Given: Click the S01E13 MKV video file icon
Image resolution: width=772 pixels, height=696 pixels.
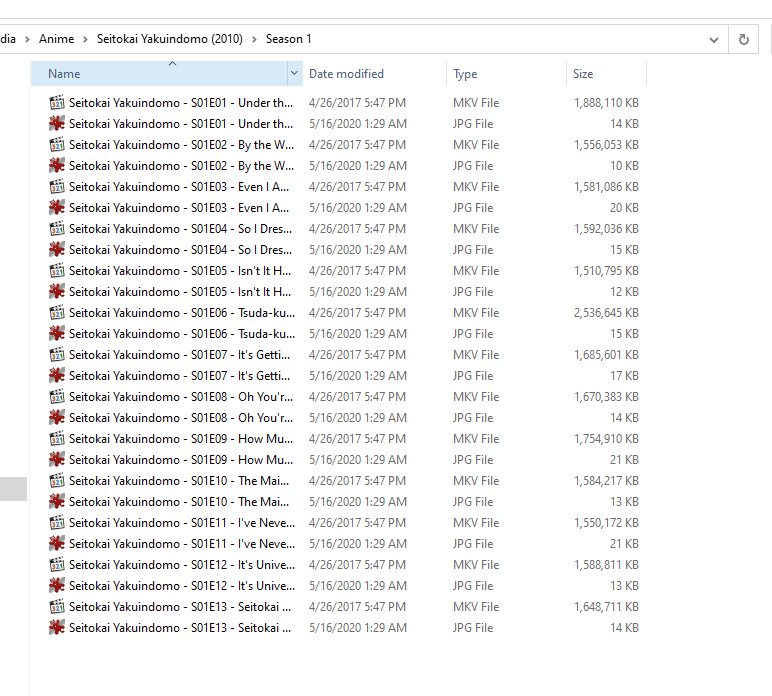Looking at the screenshot, I should pyautogui.click(x=57, y=606).
